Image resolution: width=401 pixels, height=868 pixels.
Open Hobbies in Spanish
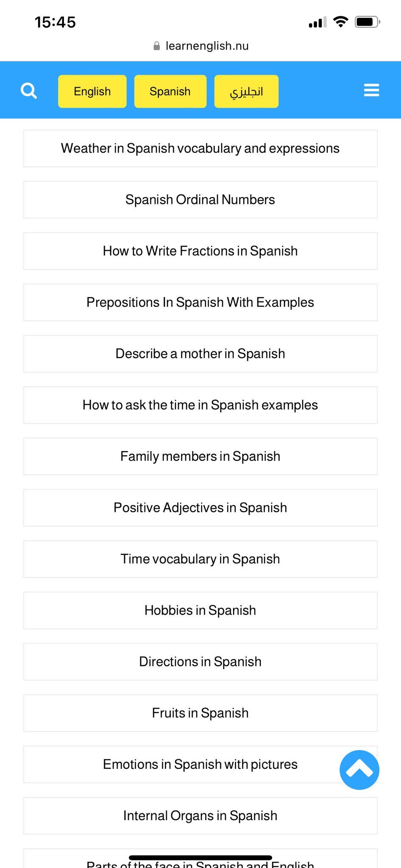[200, 610]
